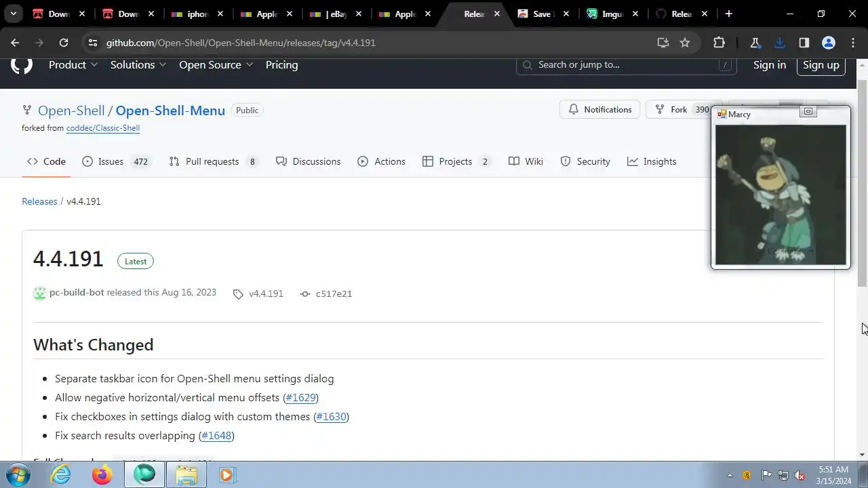Show hidden tray icons arrow
Viewport: 868px width, 488px height.
(730, 475)
